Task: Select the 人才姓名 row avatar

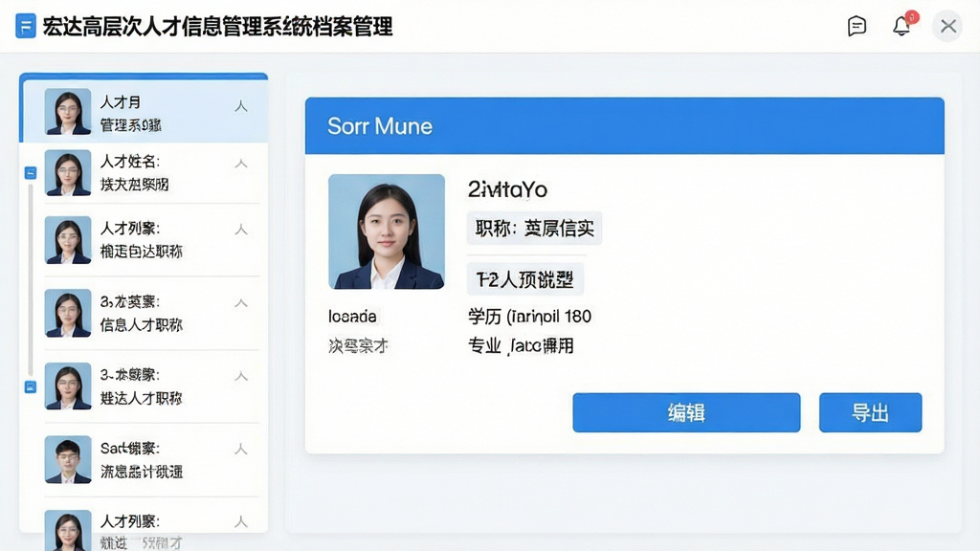Action: 68,173
